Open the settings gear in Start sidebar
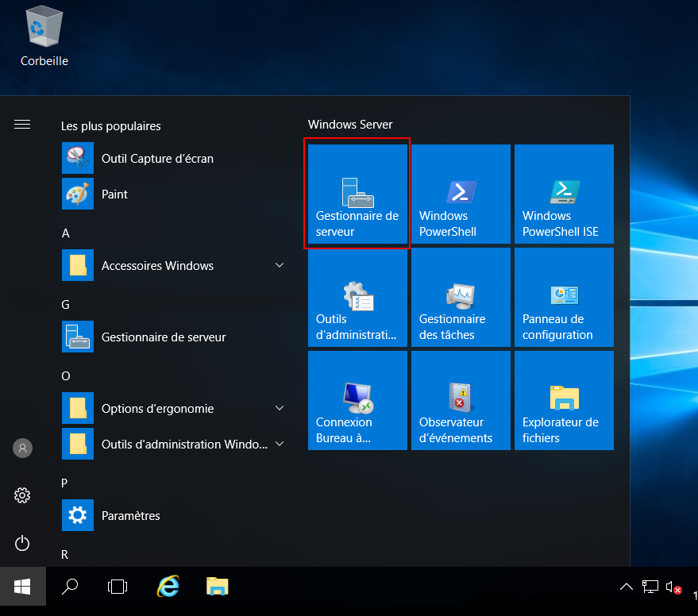 pos(22,495)
